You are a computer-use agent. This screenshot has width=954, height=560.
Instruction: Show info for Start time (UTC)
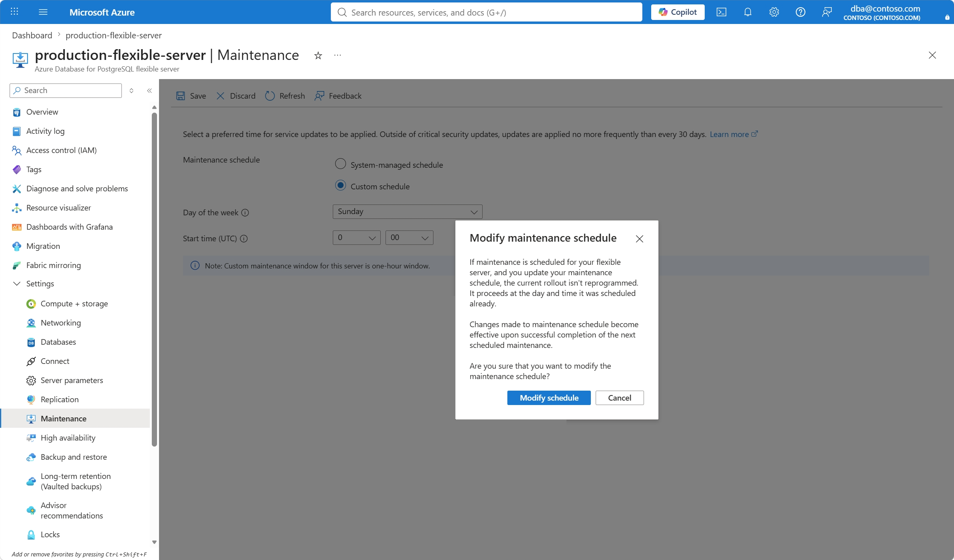244,238
